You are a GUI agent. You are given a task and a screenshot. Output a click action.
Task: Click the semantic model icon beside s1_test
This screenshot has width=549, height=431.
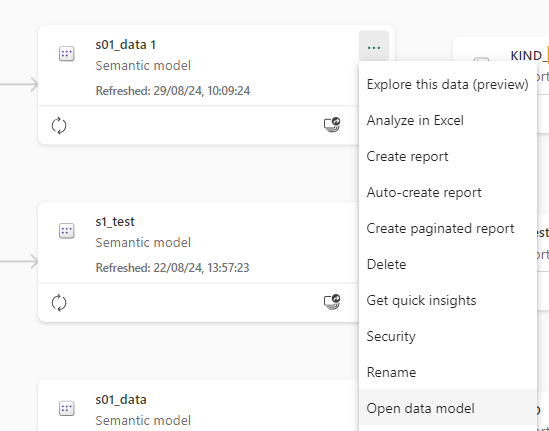click(67, 231)
